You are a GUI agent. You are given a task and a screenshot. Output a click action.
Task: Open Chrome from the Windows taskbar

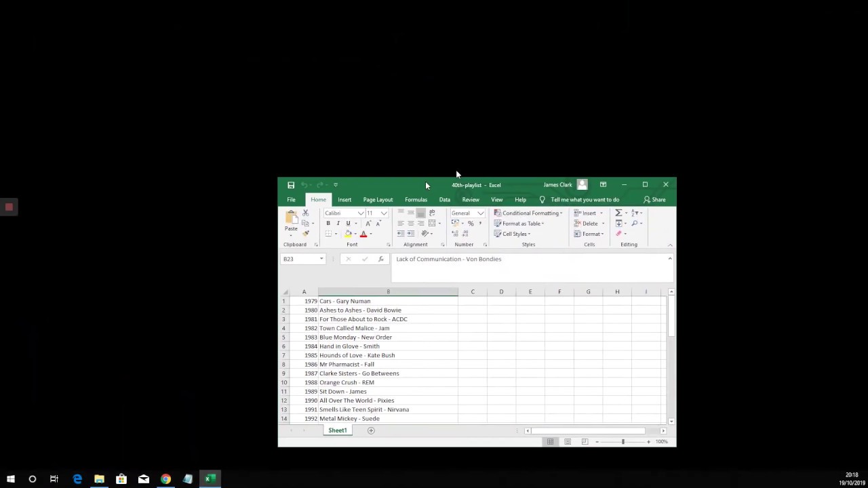click(x=165, y=479)
